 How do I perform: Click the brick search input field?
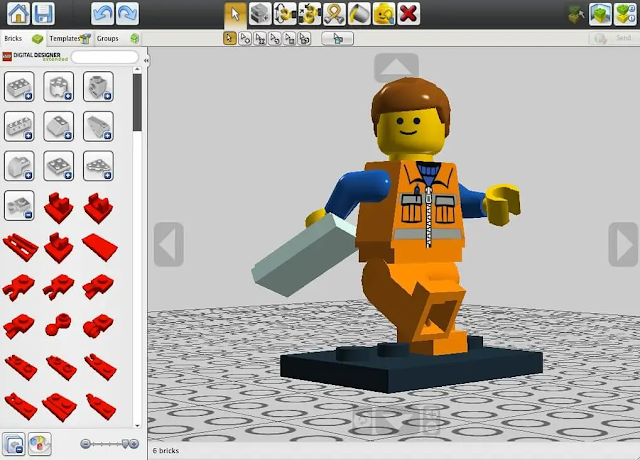point(105,57)
